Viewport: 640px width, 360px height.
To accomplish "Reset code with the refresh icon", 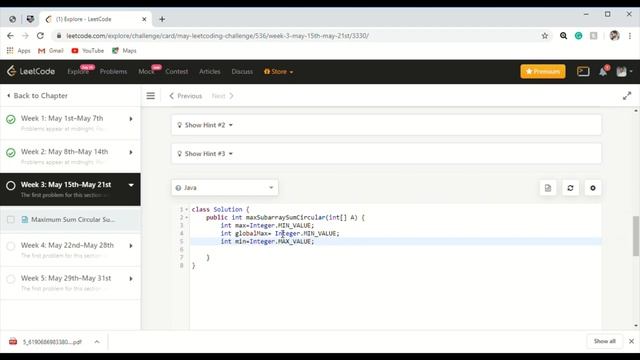I will (570, 188).
